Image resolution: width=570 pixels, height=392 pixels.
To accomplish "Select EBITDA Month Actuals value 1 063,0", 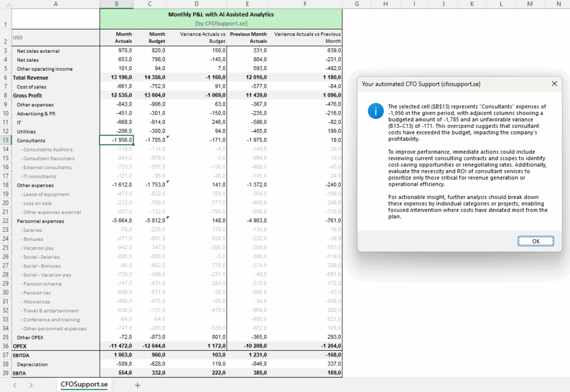I will tap(116, 355).
